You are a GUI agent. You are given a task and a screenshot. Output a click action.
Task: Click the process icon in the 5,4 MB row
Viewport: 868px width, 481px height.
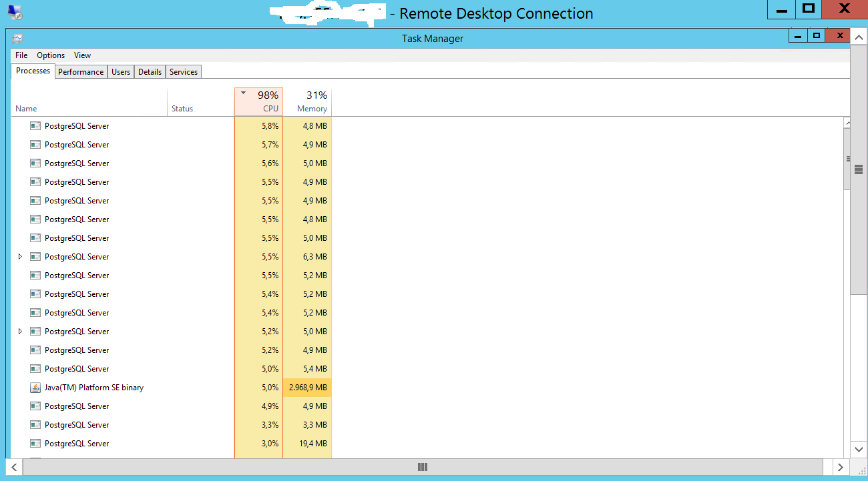tap(35, 369)
